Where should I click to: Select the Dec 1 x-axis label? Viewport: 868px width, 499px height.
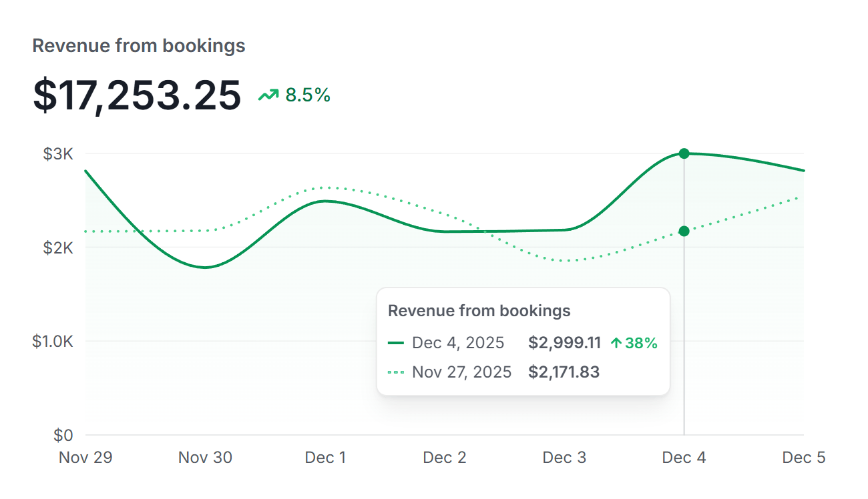(x=325, y=458)
